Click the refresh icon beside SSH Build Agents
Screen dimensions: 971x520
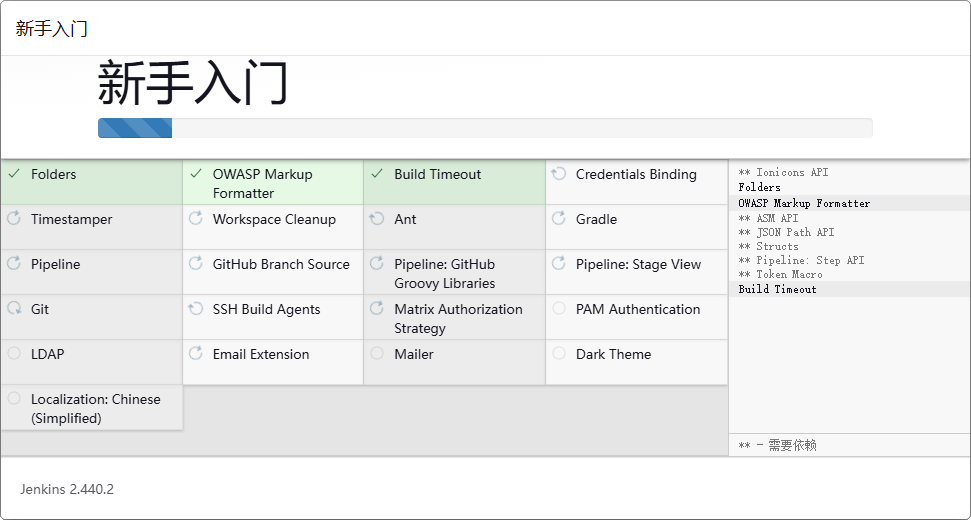[x=196, y=309]
